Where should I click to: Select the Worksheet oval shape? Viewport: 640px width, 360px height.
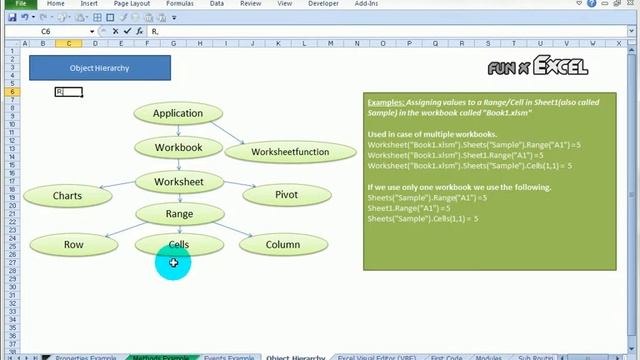tap(179, 182)
